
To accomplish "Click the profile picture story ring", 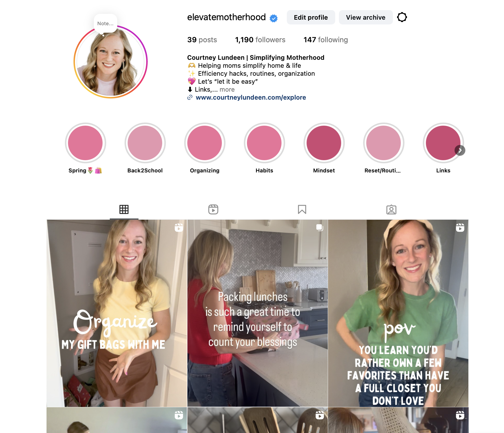I will tap(111, 62).
